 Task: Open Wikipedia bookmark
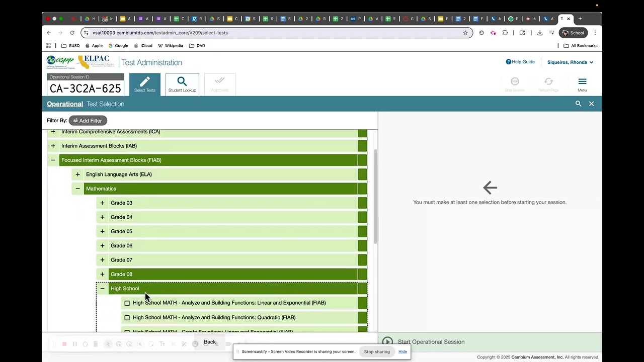[170, 45]
